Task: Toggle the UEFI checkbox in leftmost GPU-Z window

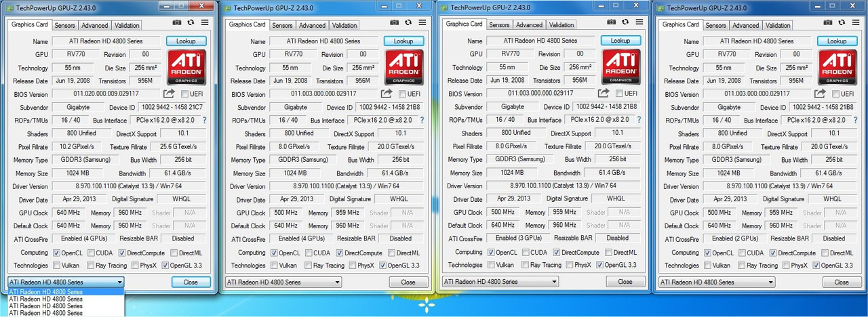Action: (185, 93)
